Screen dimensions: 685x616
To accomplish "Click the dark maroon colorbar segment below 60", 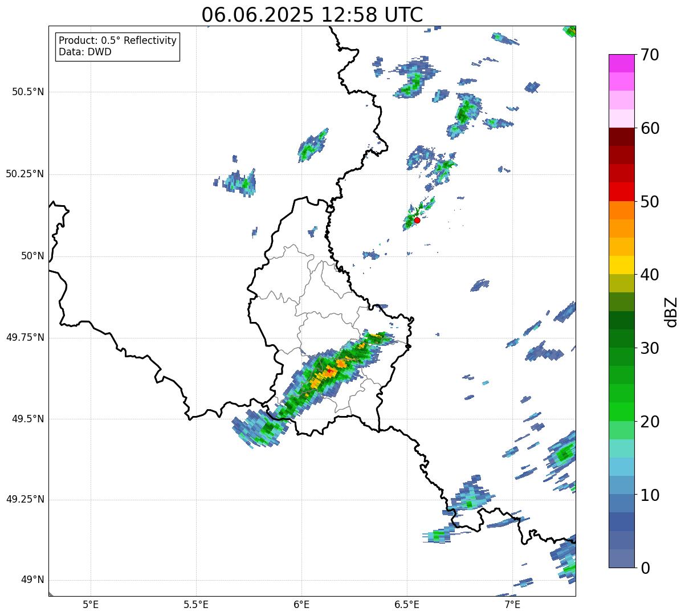I will click(621, 137).
